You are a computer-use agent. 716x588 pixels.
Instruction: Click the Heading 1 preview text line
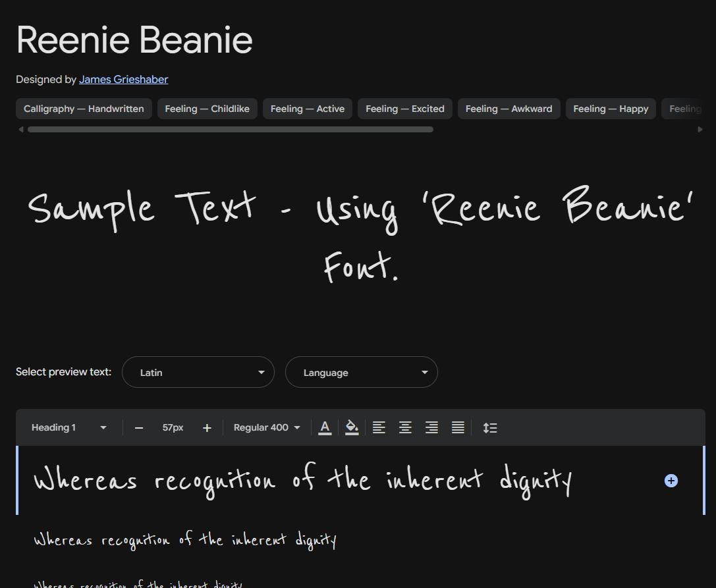(302, 481)
